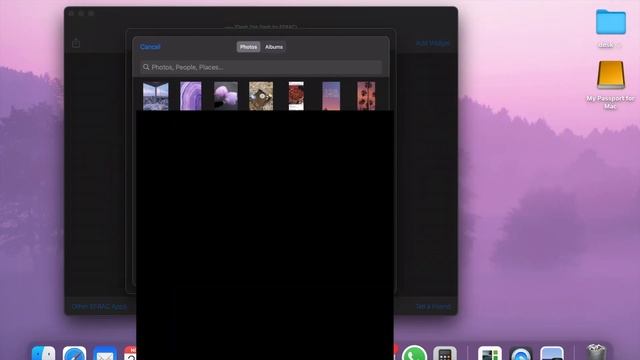Open the Mail app in the Dock

pyautogui.click(x=105, y=354)
